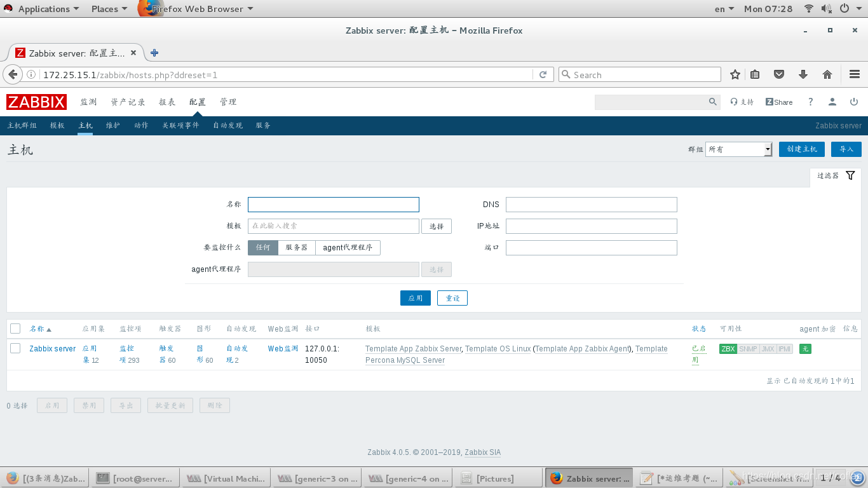The height and width of the screenshot is (488, 868).
Task: Open the Firefox Web Browser app menu
Action: point(196,9)
